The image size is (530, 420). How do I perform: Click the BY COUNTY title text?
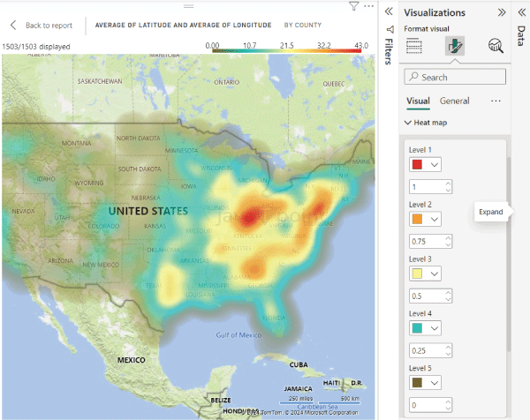(x=303, y=25)
